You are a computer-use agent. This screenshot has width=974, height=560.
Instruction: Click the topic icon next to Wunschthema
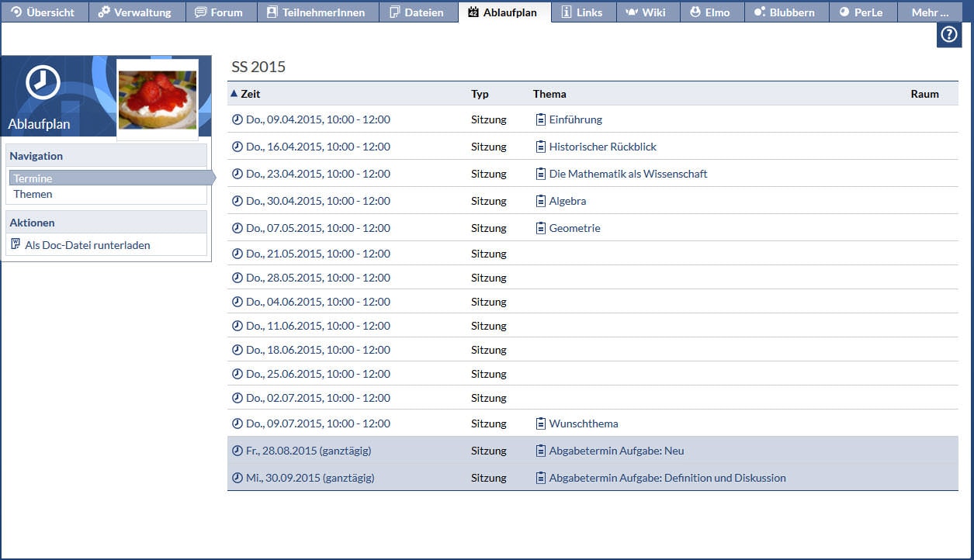tap(541, 423)
